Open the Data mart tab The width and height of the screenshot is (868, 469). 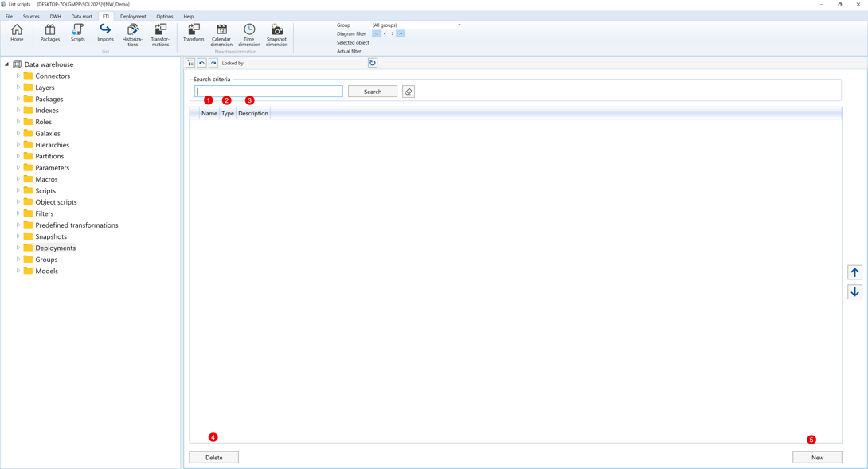[81, 16]
